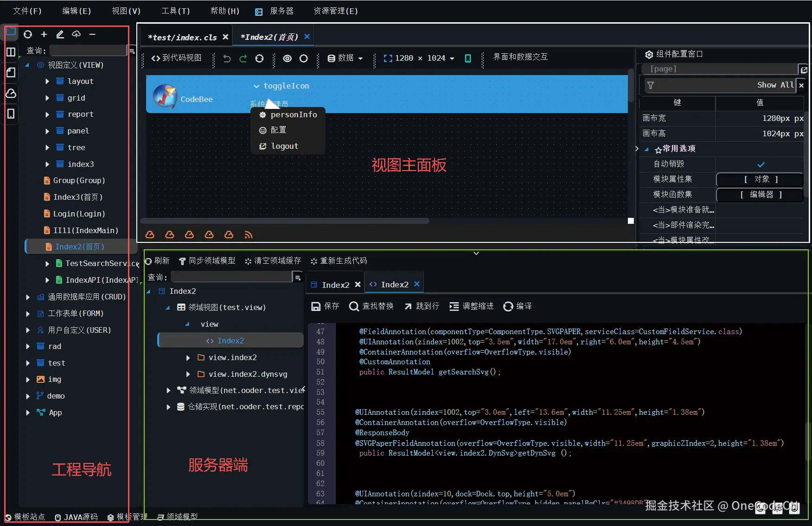Click the Show All filter field
This screenshot has height=526, width=812.
pos(720,85)
